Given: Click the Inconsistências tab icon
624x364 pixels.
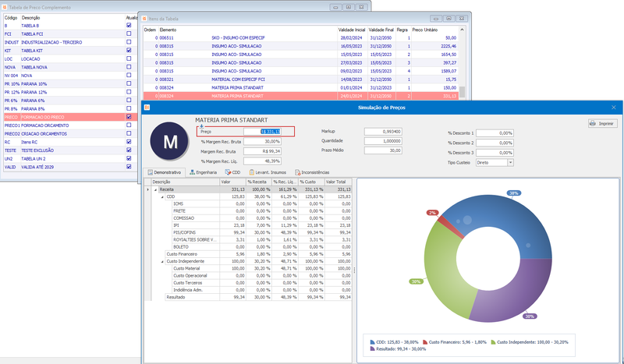Looking at the screenshot, I should pyautogui.click(x=297, y=172).
